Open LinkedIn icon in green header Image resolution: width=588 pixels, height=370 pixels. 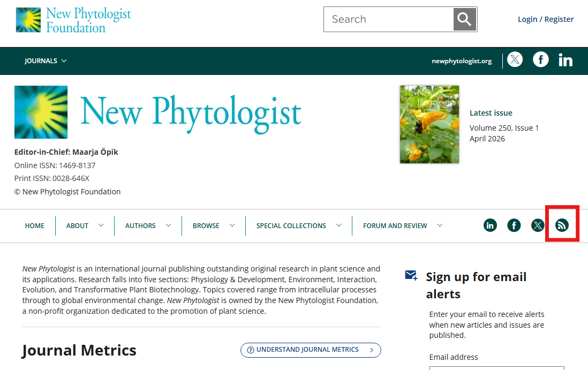coord(566,61)
